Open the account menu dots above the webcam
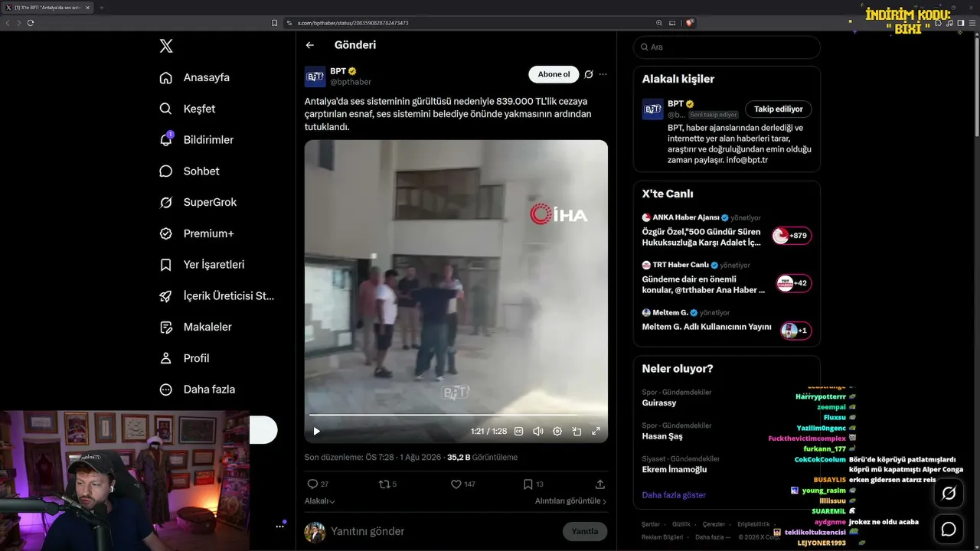 pyautogui.click(x=280, y=526)
